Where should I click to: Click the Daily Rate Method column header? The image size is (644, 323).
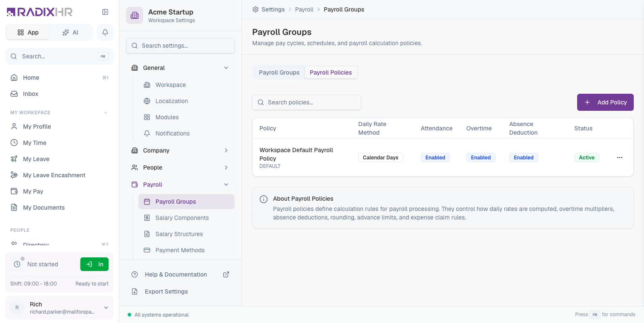pos(372,128)
